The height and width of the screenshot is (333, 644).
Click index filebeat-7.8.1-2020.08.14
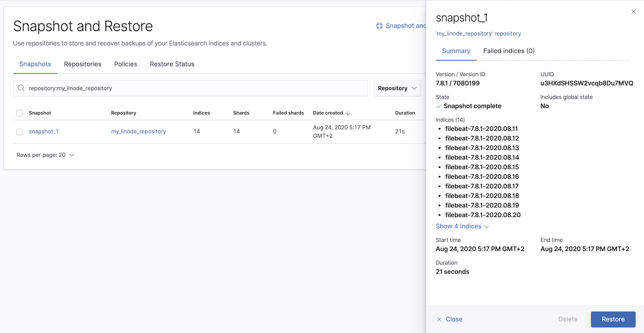click(482, 157)
